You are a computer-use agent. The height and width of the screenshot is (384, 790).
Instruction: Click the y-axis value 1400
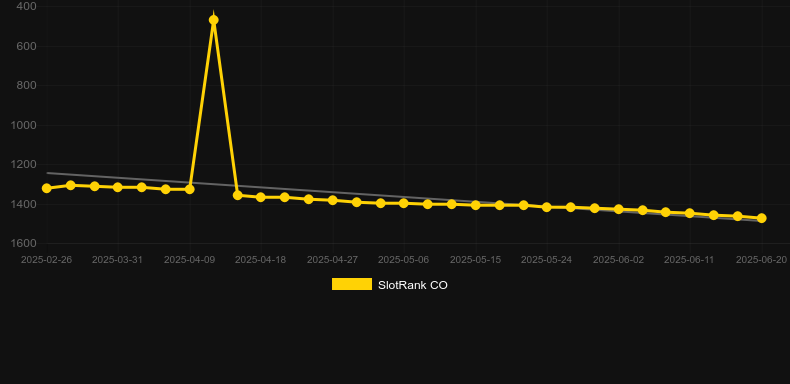click(x=24, y=204)
